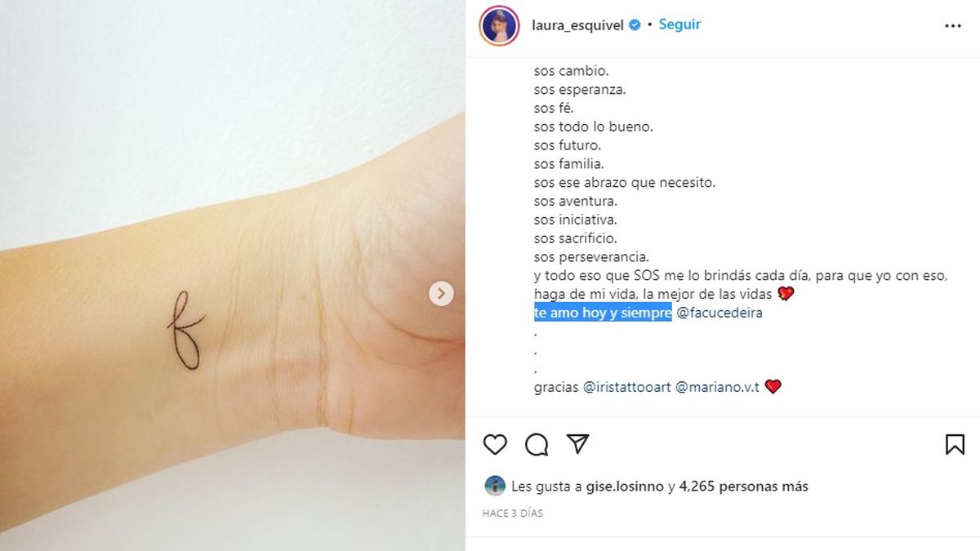Open the @mariano.v.t mention
The image size is (980, 551).
(718, 387)
